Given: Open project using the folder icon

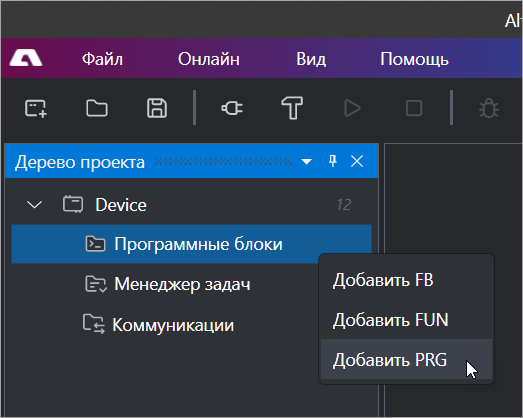Looking at the screenshot, I should (97, 108).
